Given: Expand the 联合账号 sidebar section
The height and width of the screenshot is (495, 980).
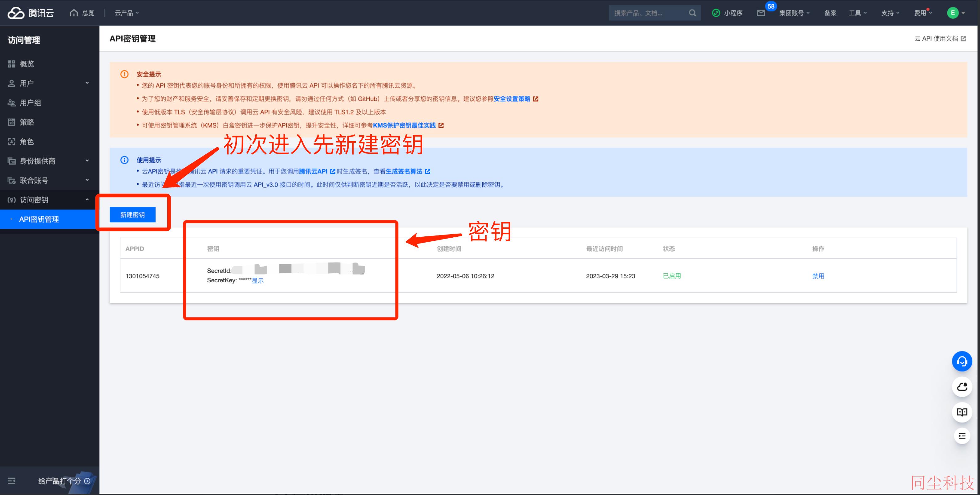Looking at the screenshot, I should pos(87,180).
